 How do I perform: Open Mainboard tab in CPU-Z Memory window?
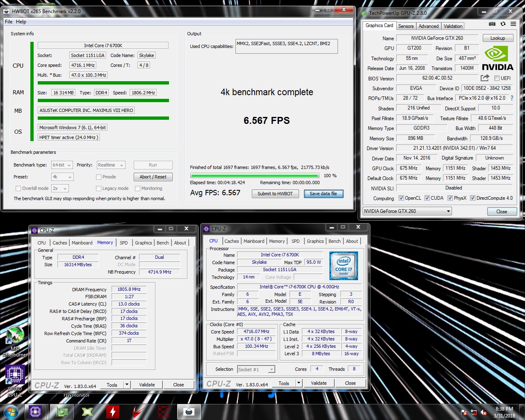pos(82,243)
